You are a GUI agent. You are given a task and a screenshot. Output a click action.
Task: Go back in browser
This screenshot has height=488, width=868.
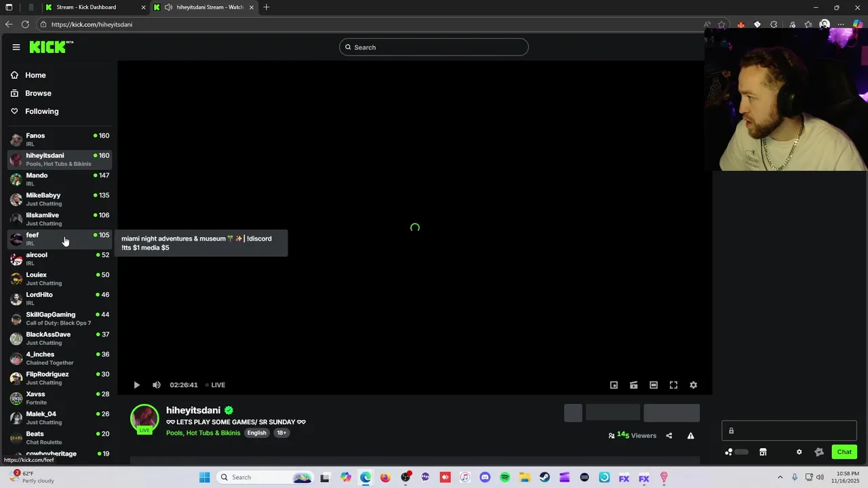9,24
